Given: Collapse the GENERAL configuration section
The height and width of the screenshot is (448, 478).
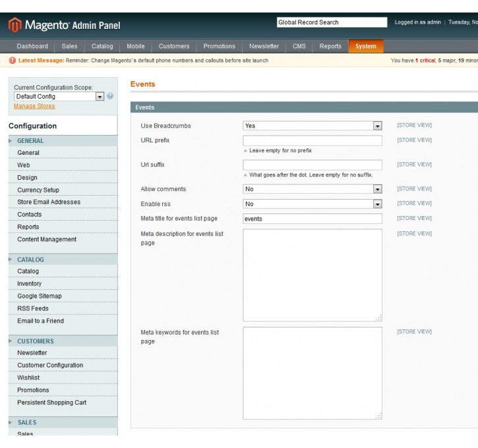Looking at the screenshot, I should [63, 141].
